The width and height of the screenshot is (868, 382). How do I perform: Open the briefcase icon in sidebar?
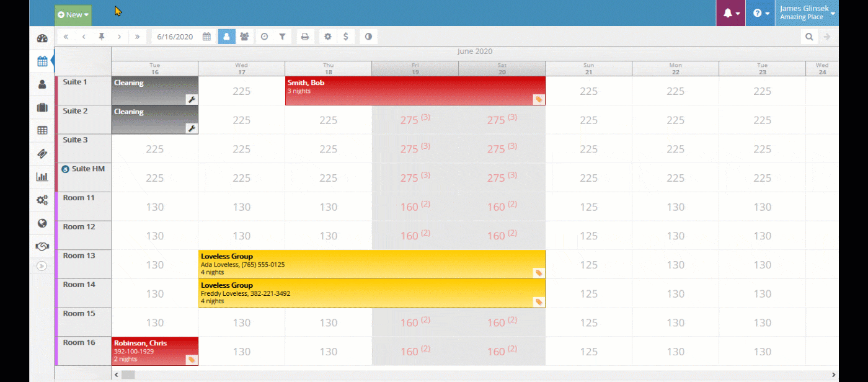[42, 107]
